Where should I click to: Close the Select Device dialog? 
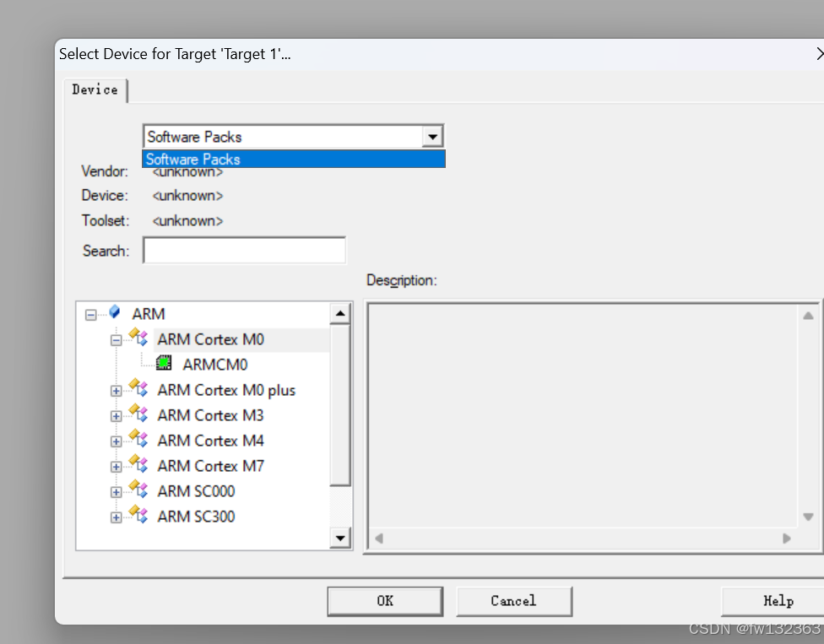tap(819, 53)
